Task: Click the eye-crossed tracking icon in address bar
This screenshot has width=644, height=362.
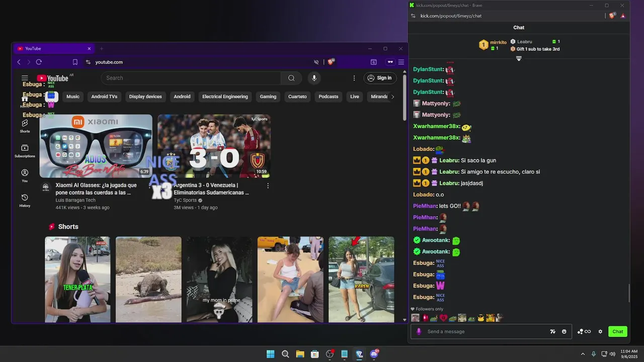Action: [x=316, y=62]
